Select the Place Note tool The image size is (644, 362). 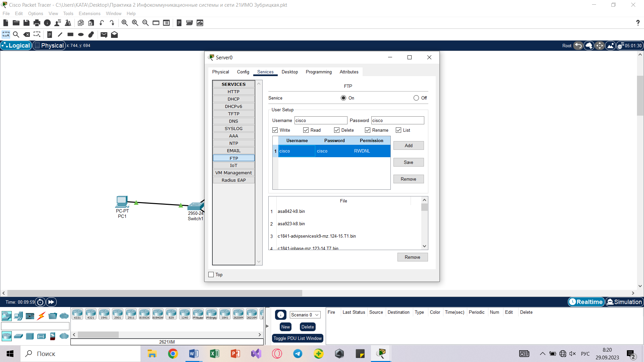click(x=50, y=35)
